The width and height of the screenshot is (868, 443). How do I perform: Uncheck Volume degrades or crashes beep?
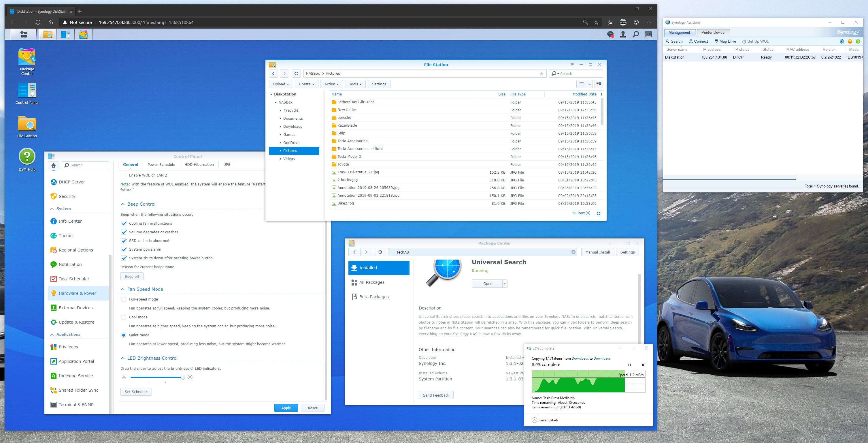[x=124, y=232]
